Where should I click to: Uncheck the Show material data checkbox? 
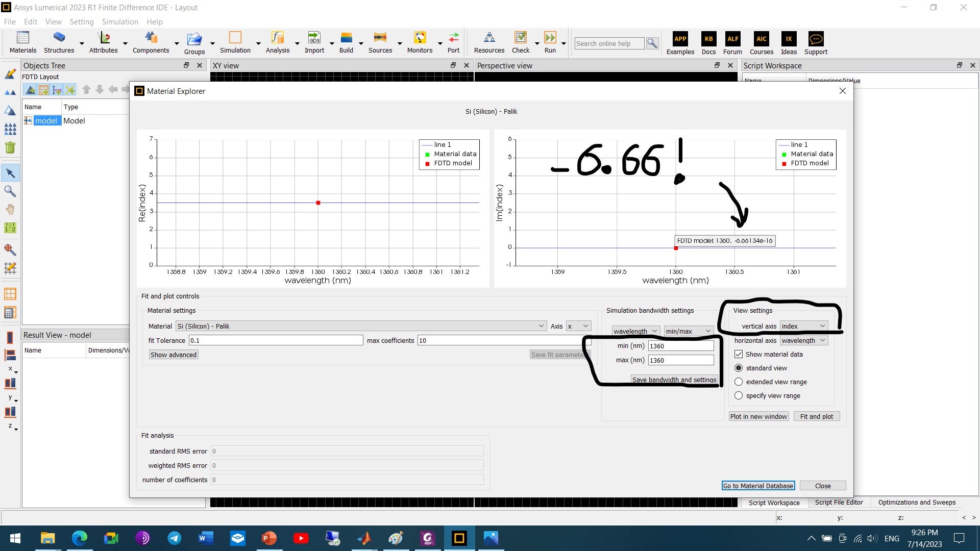pyautogui.click(x=739, y=354)
